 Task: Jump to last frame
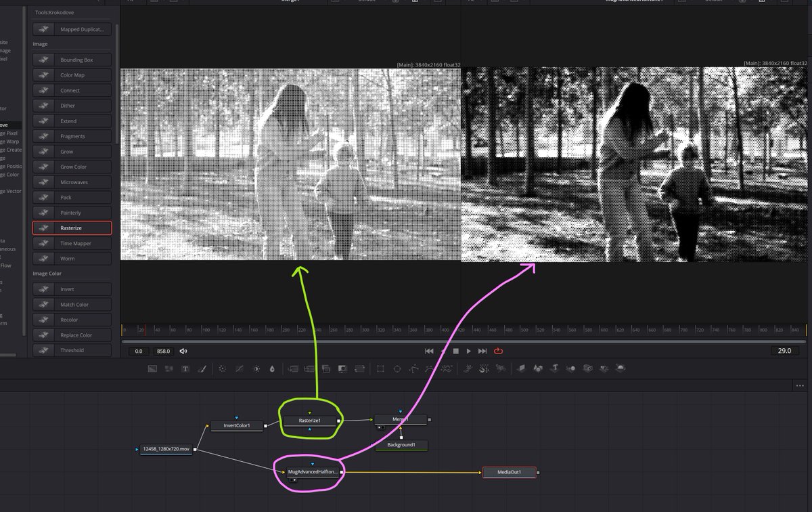pyautogui.click(x=482, y=351)
